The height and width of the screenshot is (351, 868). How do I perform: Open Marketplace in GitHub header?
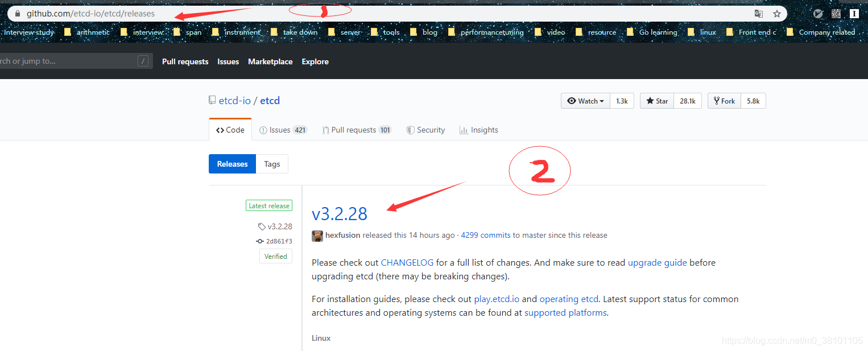click(x=270, y=61)
